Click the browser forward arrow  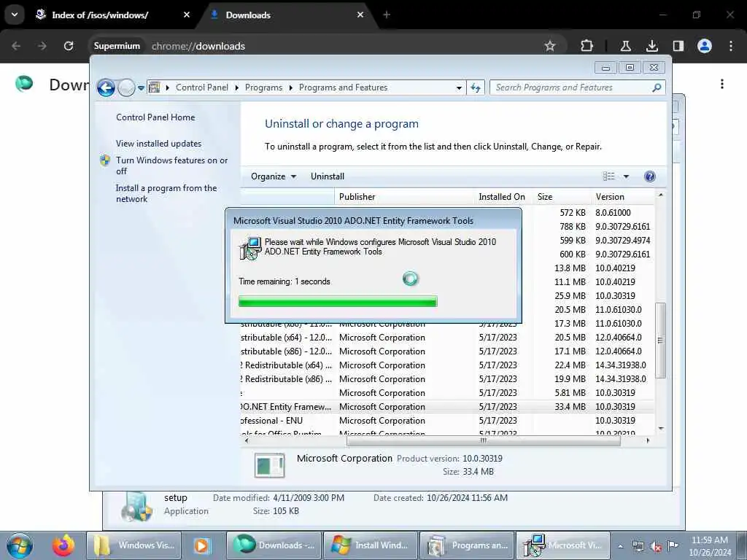tap(42, 46)
